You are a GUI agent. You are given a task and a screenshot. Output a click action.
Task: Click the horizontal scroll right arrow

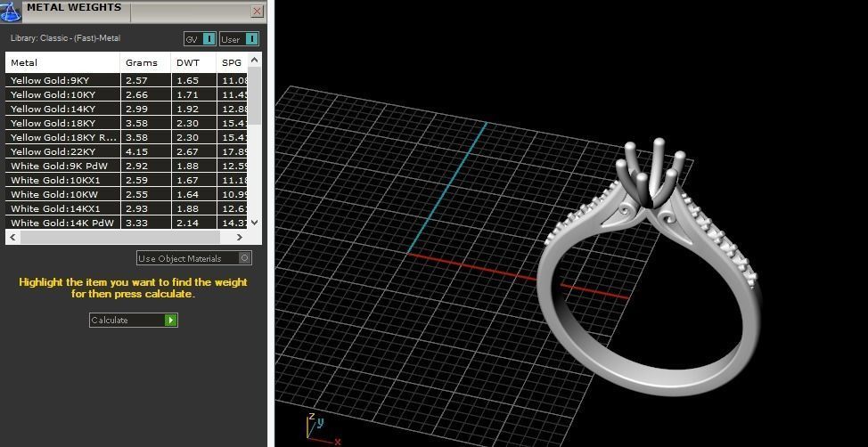(x=239, y=237)
